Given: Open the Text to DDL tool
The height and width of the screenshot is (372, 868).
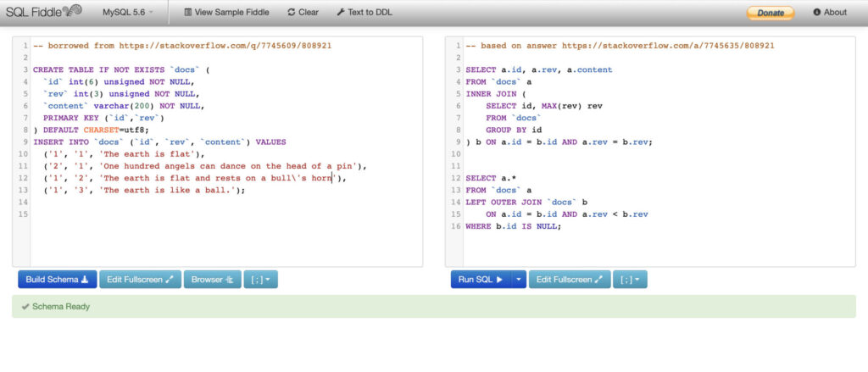Looking at the screenshot, I should coord(364,13).
